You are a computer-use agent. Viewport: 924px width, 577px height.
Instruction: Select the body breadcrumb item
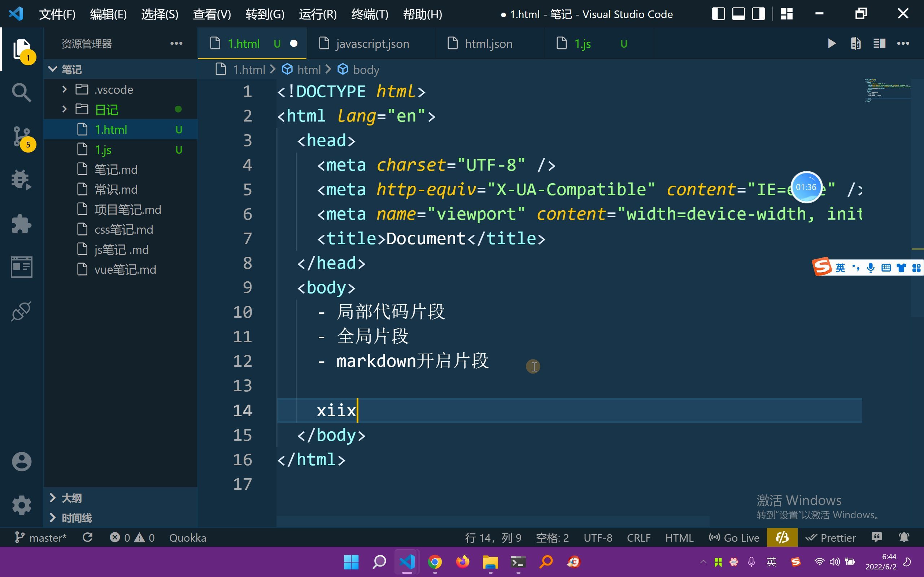point(365,69)
